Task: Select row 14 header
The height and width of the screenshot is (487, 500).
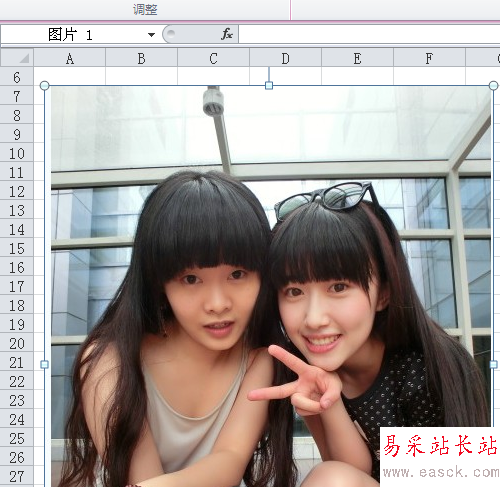Action: (x=17, y=229)
